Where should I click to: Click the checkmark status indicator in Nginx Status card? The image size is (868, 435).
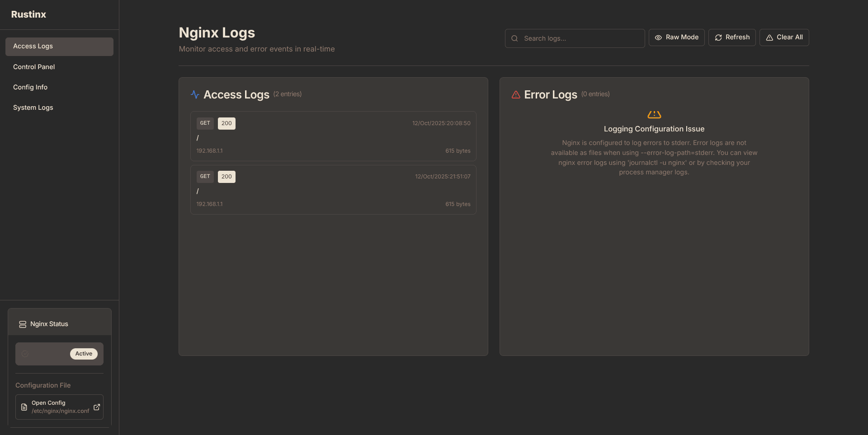tap(25, 354)
